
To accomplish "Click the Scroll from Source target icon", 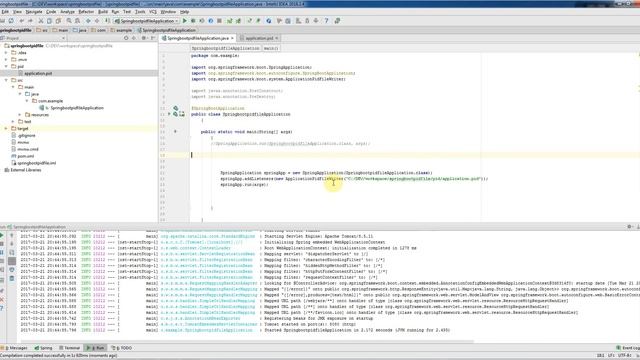I will pyautogui.click(x=126, y=38).
